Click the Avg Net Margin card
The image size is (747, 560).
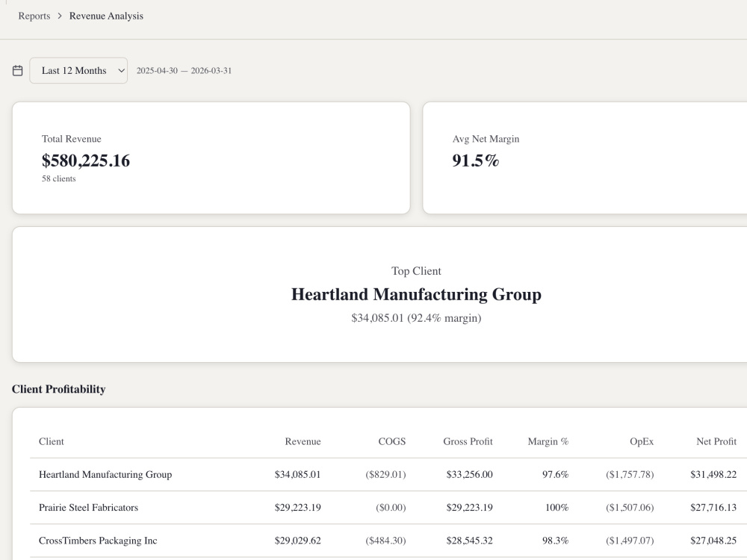pyautogui.click(x=585, y=158)
